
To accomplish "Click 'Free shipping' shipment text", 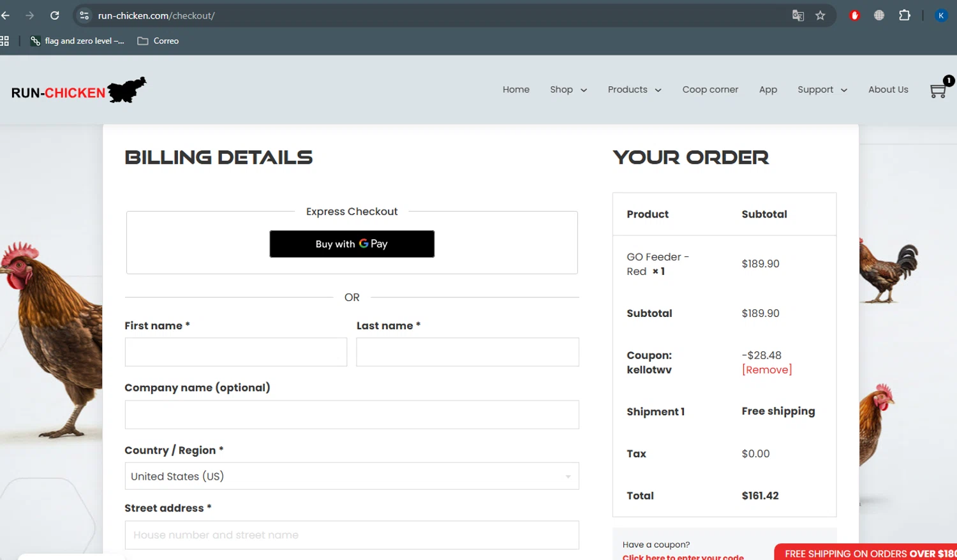I will [x=778, y=411].
